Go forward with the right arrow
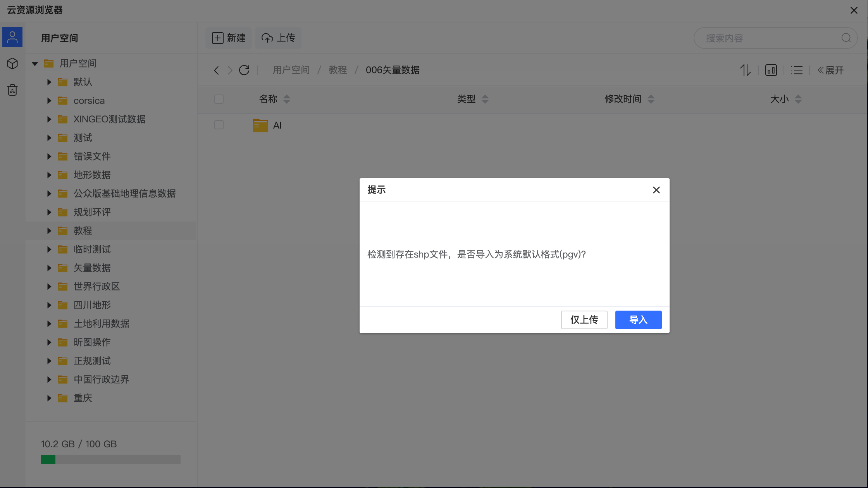Image resolution: width=868 pixels, height=488 pixels. click(230, 70)
